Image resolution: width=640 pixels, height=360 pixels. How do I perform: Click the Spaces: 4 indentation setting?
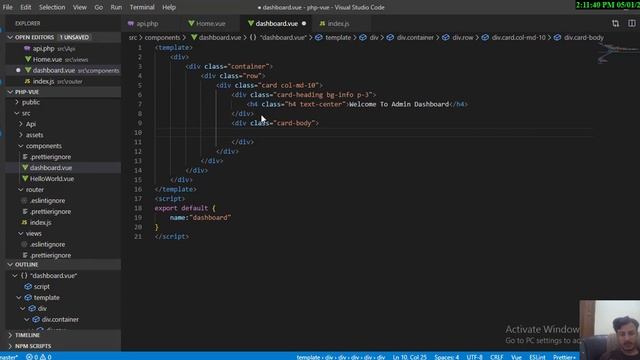[447, 357]
